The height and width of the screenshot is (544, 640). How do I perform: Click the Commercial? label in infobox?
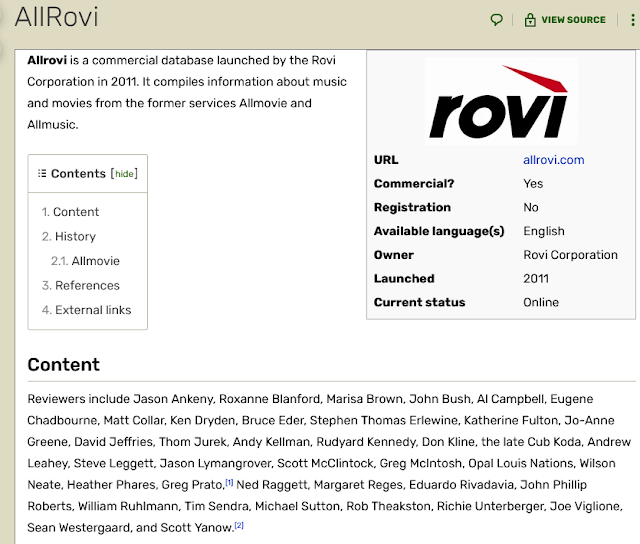pyautogui.click(x=414, y=184)
